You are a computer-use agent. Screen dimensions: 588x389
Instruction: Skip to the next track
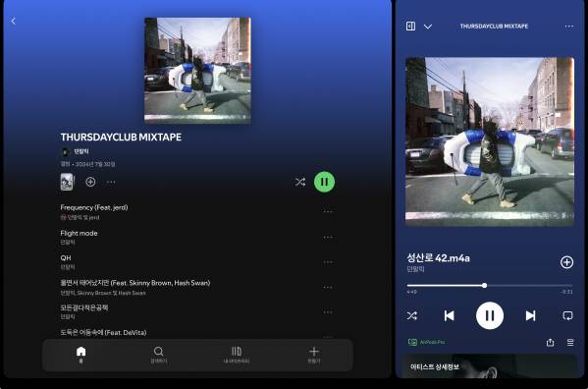530,316
